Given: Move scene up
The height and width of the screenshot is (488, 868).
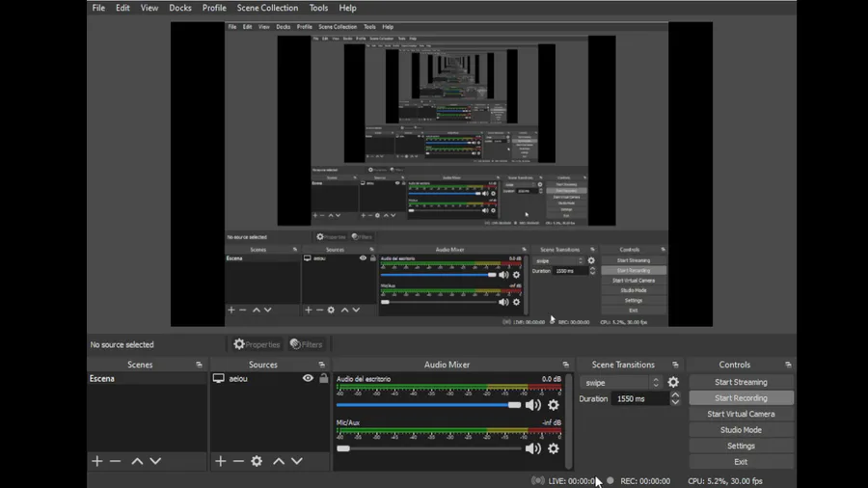Looking at the screenshot, I should point(137,461).
